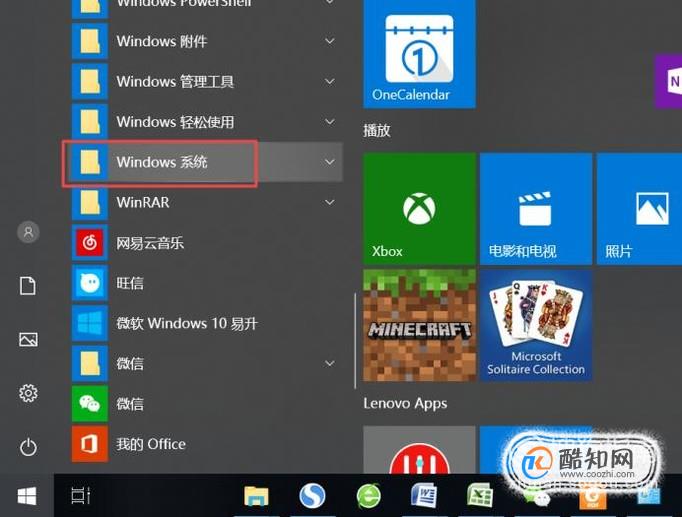The width and height of the screenshot is (682, 517).
Task: Expand the WinRAR chevron
Action: click(x=330, y=203)
